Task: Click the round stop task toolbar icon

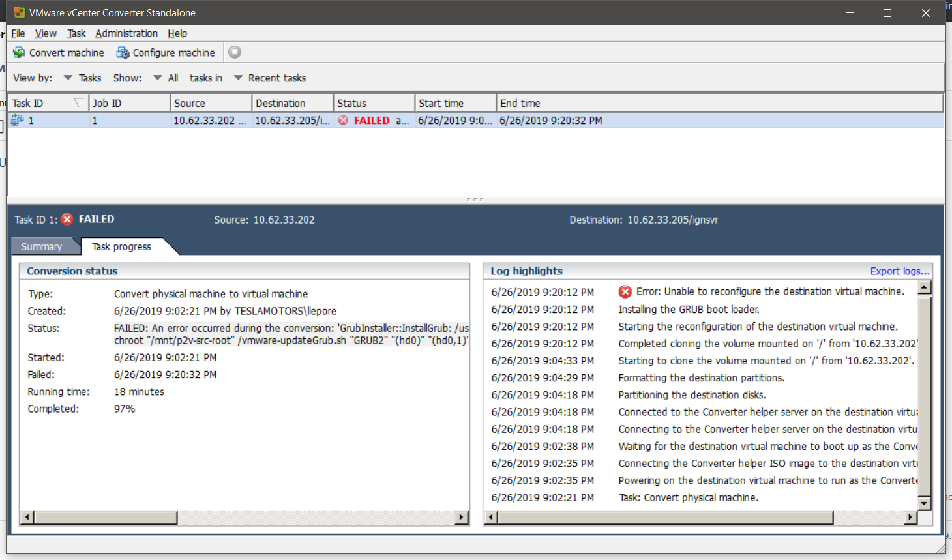Action: pos(235,52)
